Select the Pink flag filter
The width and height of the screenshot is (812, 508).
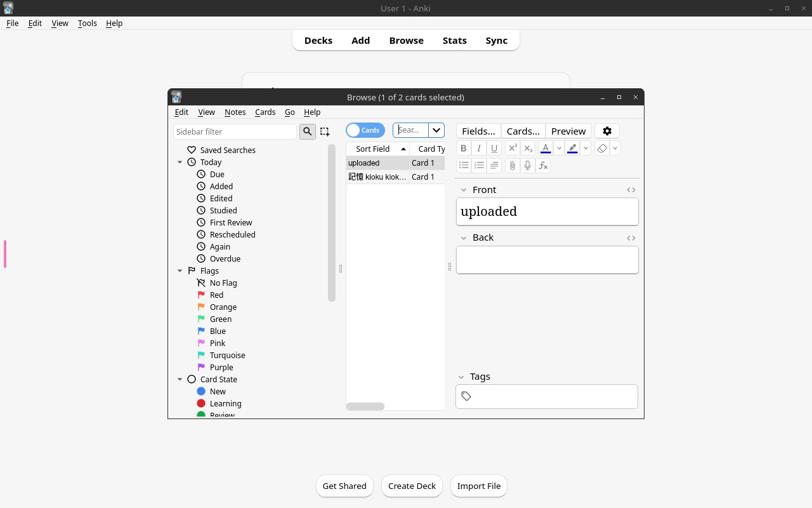point(218,343)
